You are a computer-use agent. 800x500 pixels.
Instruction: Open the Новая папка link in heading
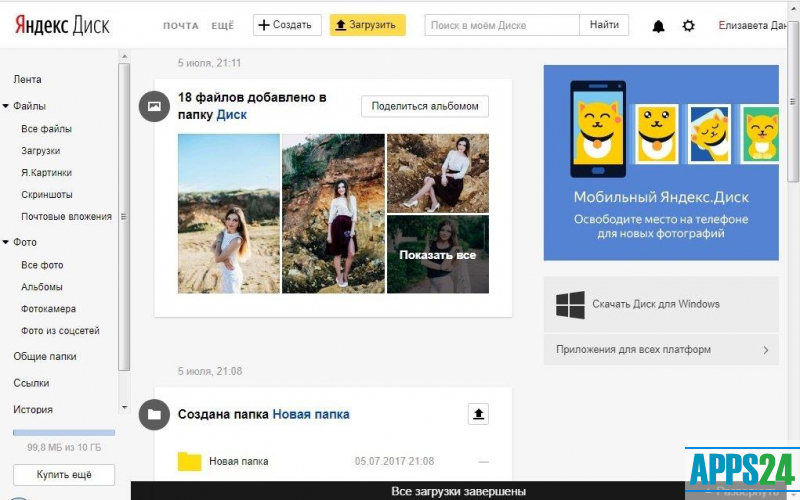[x=311, y=414]
